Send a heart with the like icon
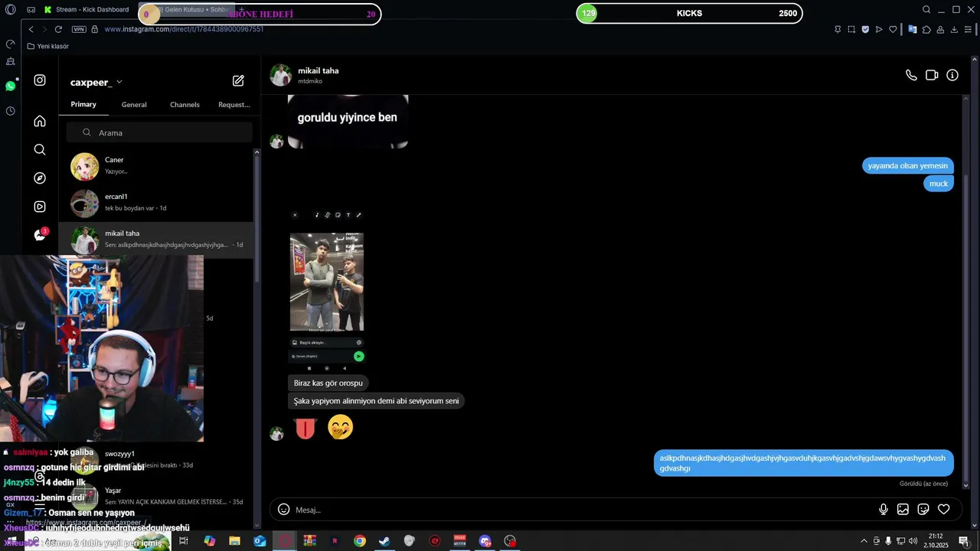This screenshot has height=551, width=980. [944, 510]
